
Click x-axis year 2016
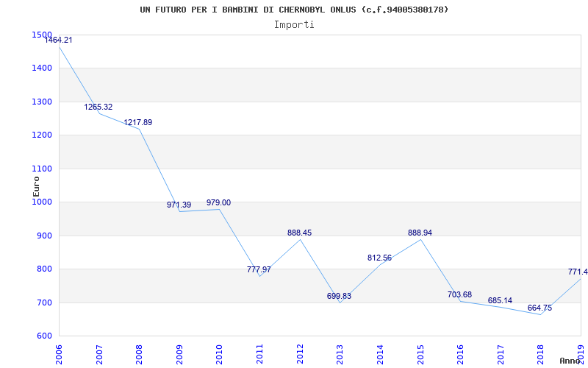[460, 355]
